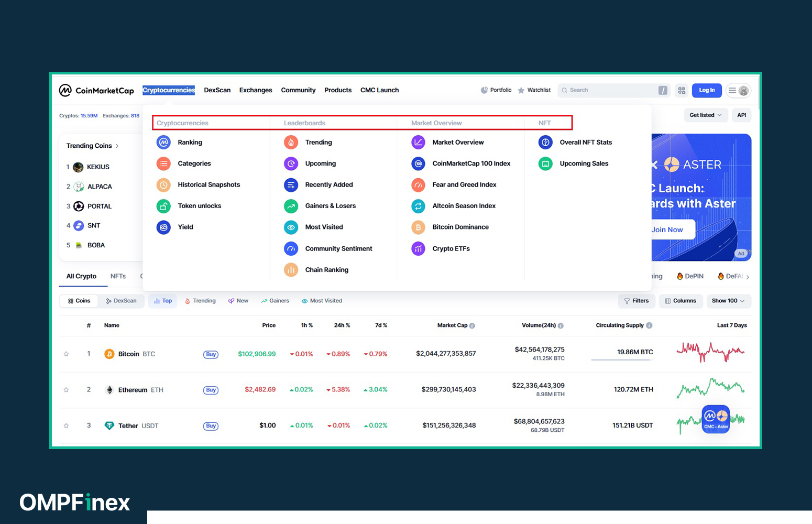
Task: Open the Altcoin Season Index icon
Action: [x=418, y=206]
